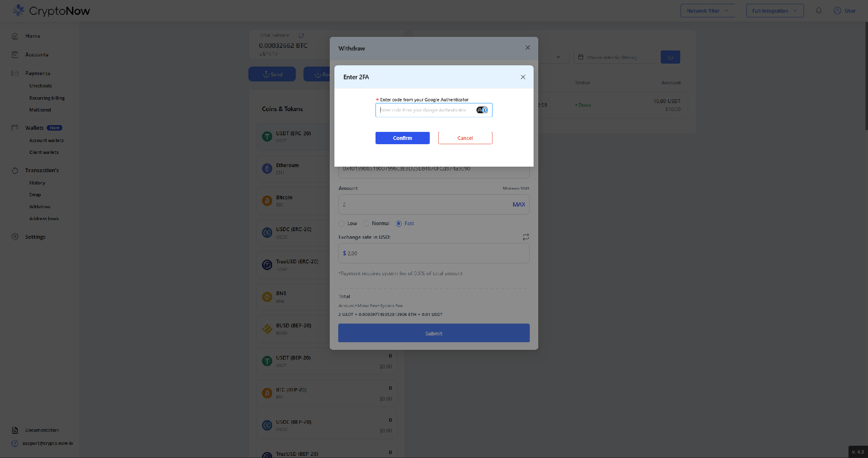This screenshot has height=458, width=868.
Task: Click the Ethereum coin icon
Action: point(267,169)
